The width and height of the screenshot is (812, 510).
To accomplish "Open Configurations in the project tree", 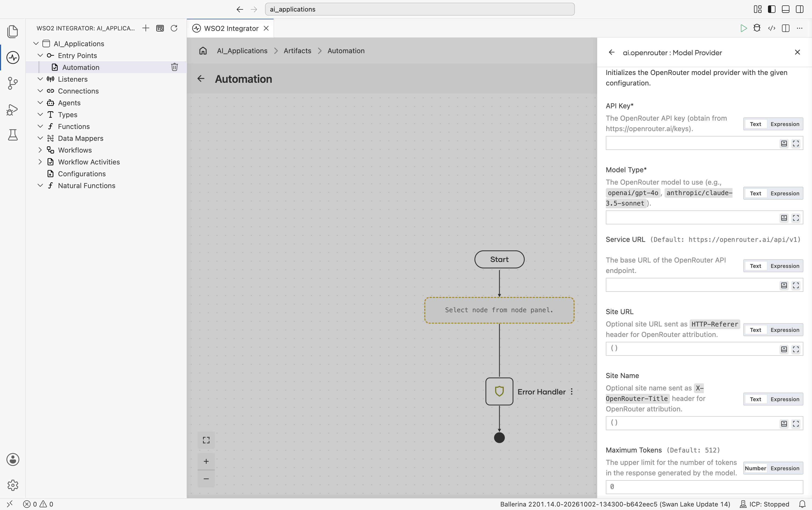I will coord(82,174).
